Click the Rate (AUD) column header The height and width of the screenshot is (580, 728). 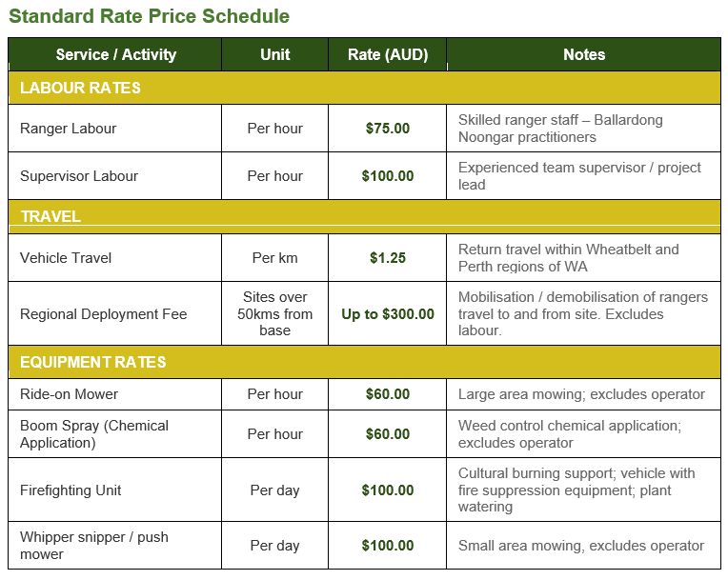point(387,54)
